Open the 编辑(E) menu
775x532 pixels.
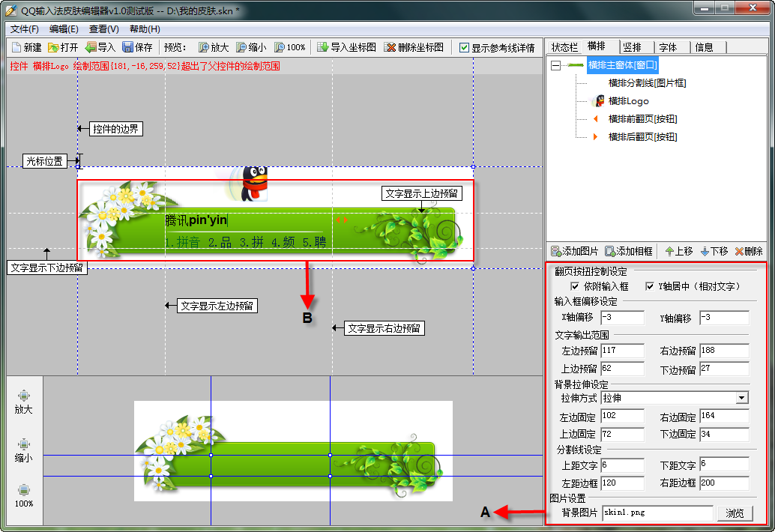click(x=64, y=29)
